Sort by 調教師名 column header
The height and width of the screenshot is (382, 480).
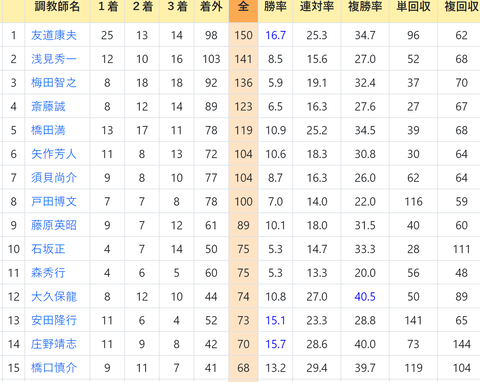coord(57,7)
